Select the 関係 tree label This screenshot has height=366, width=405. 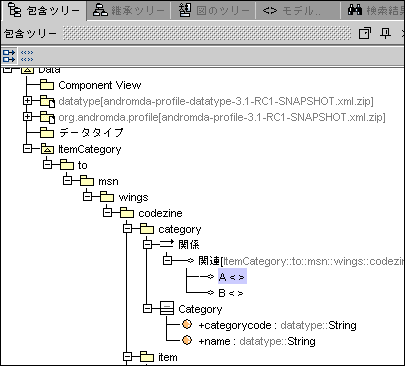point(189,245)
